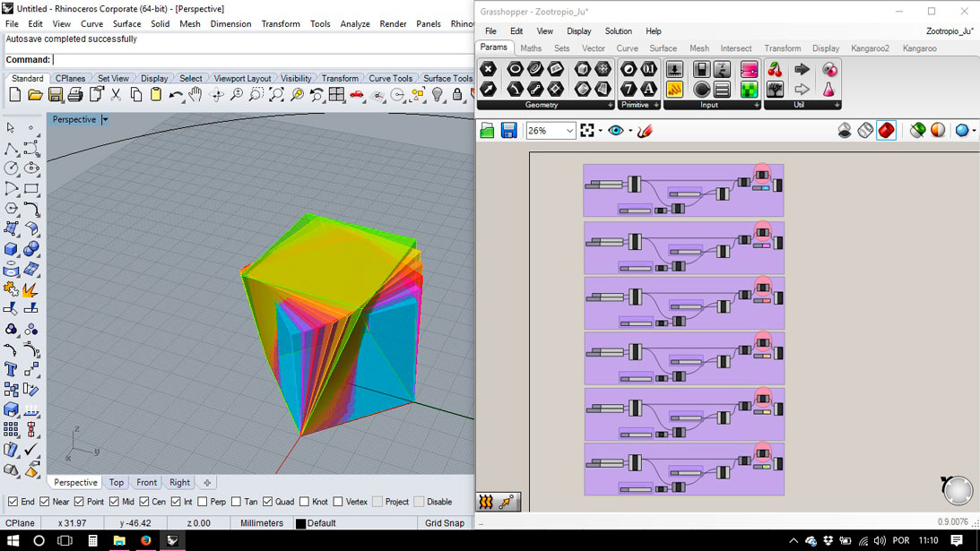Click the New file icon in Rhino toolbar

click(15, 95)
